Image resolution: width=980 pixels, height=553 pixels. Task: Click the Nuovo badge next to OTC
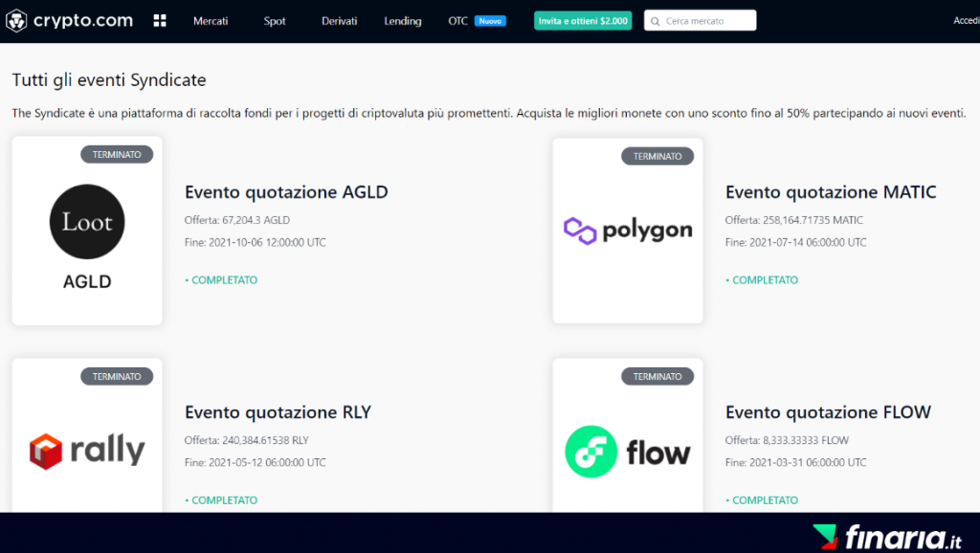point(490,21)
